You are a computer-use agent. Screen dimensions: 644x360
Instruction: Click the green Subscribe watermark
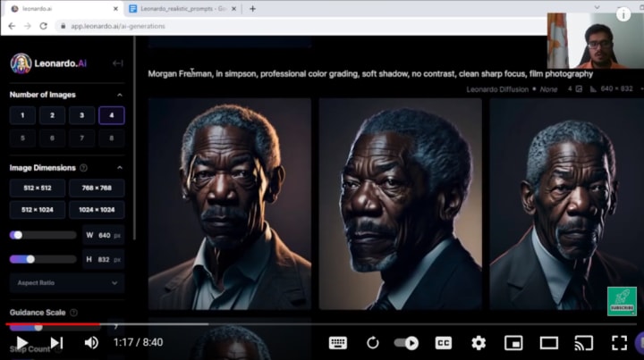pos(622,301)
